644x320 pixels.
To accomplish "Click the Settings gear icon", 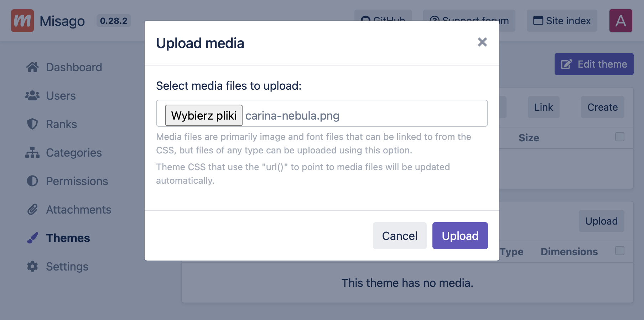I will (x=32, y=266).
